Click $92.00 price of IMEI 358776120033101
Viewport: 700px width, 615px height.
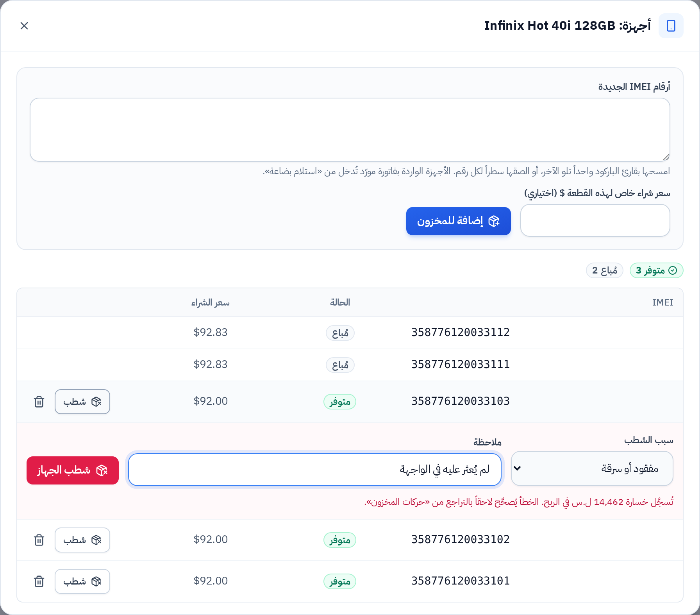coord(211,581)
